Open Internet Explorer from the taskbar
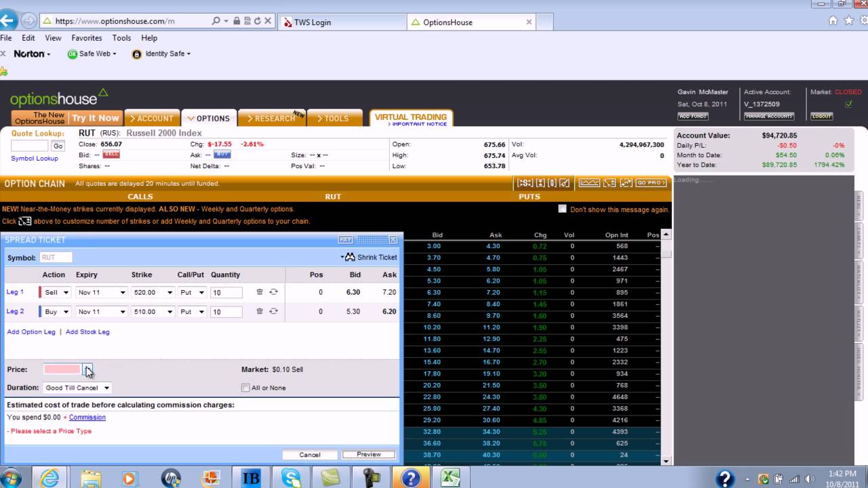This screenshot has width=868, height=488. coord(50,478)
